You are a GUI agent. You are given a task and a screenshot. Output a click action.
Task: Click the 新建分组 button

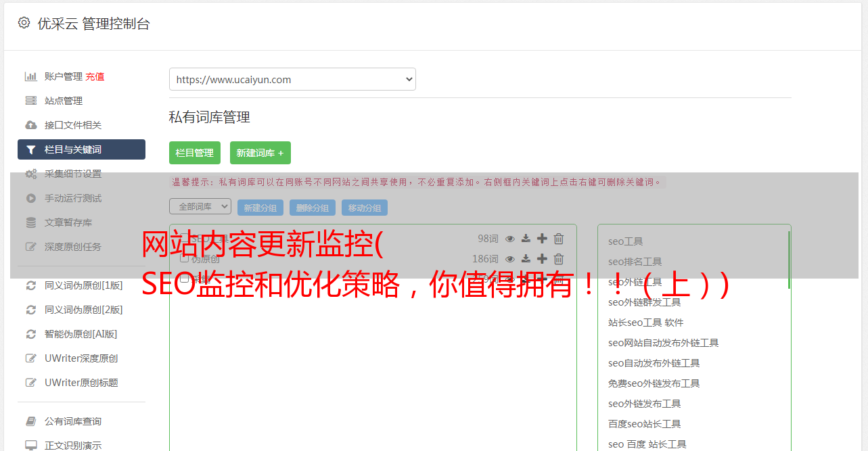[260, 208]
